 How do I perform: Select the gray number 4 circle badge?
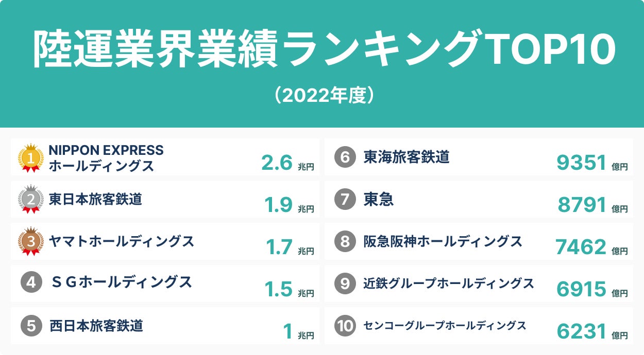pyautogui.click(x=31, y=282)
